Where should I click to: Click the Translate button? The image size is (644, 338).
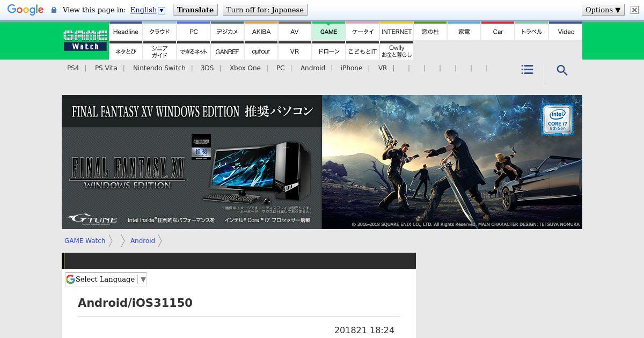[195, 10]
